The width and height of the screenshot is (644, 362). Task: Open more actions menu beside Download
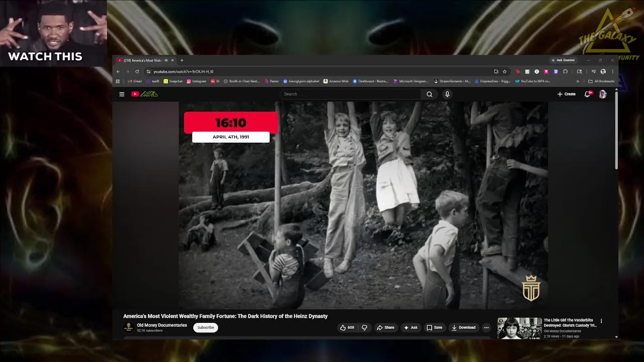[x=486, y=327]
